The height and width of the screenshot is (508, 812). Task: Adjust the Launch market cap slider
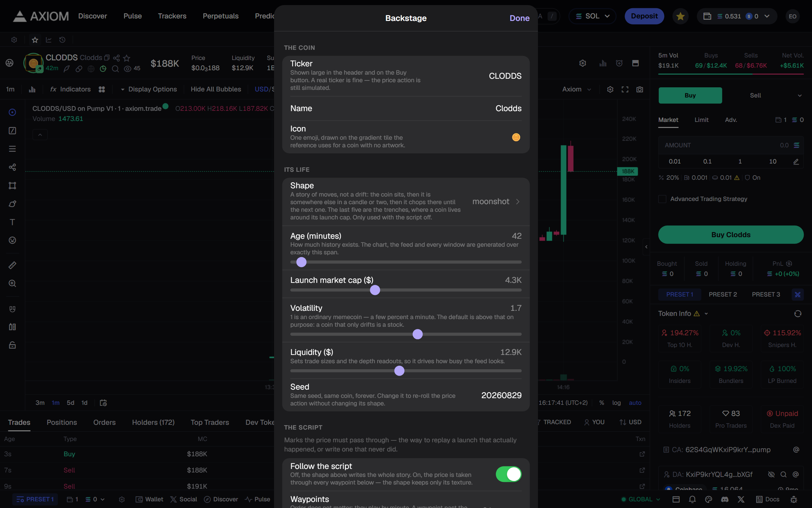406,290
